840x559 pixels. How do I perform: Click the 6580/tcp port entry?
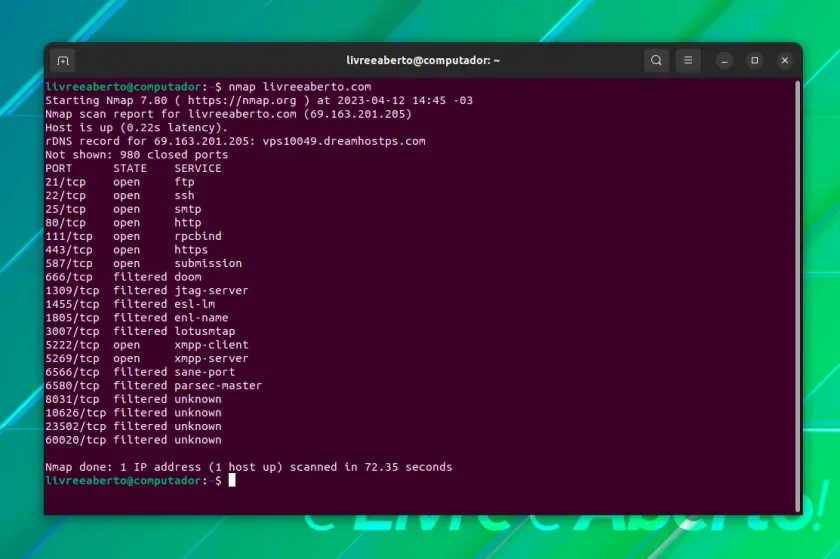click(72, 386)
